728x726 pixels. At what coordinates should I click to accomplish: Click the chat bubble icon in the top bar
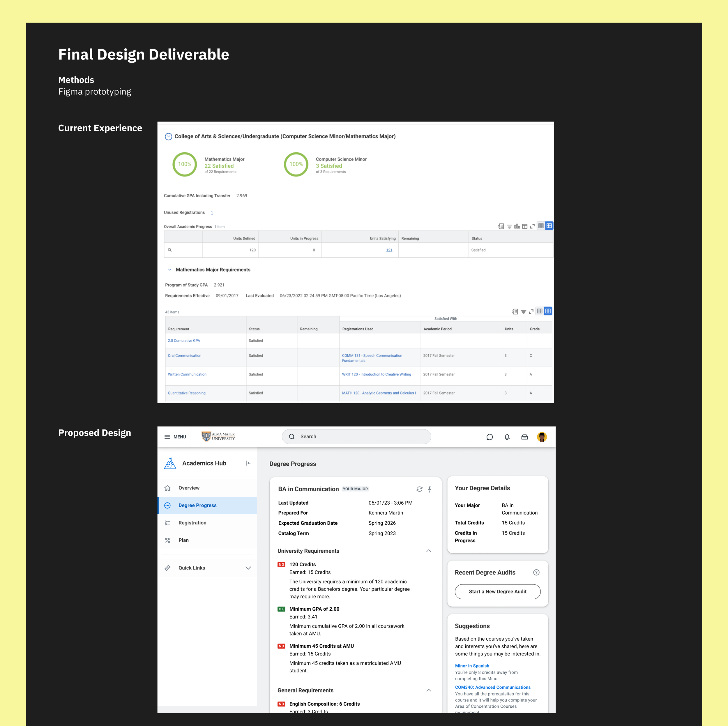click(490, 437)
